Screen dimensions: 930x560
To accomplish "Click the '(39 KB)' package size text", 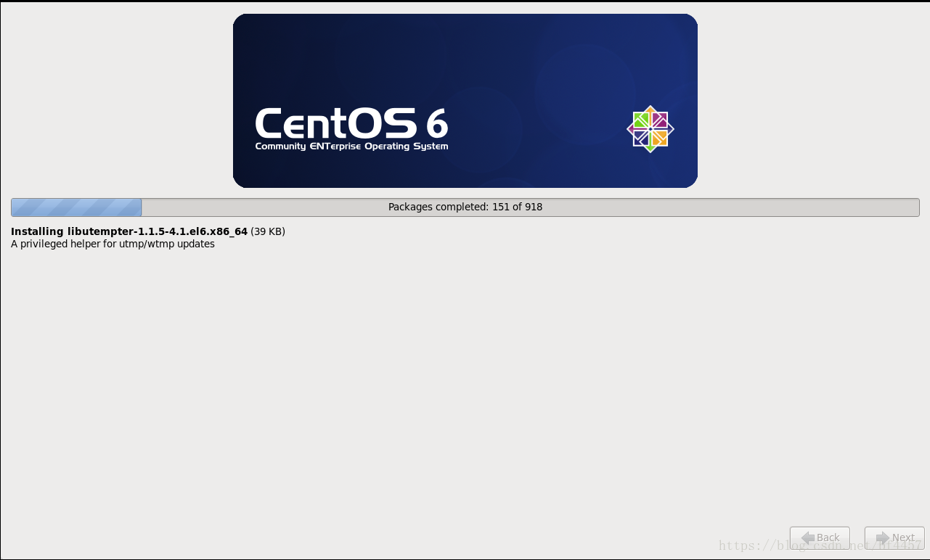I will (x=268, y=231).
